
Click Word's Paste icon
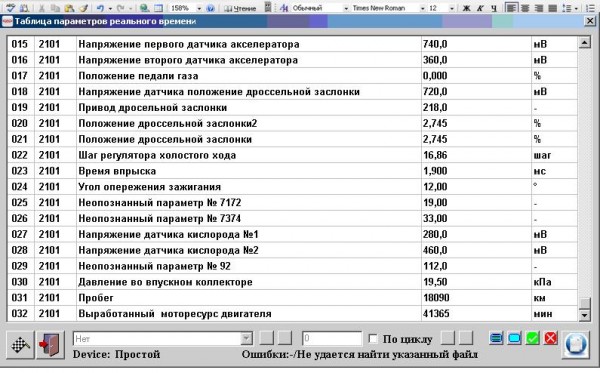coord(69,8)
